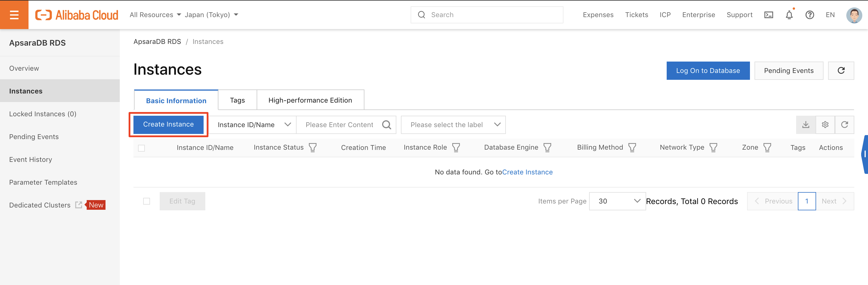
Task: Click Log On to Database
Action: tap(708, 70)
